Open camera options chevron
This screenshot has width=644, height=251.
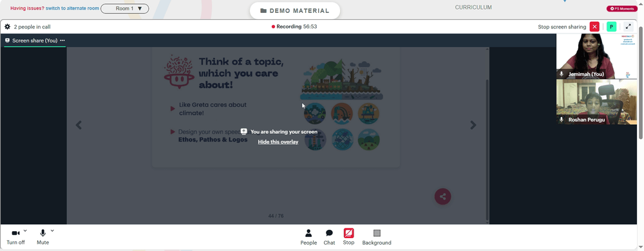[x=26, y=230]
